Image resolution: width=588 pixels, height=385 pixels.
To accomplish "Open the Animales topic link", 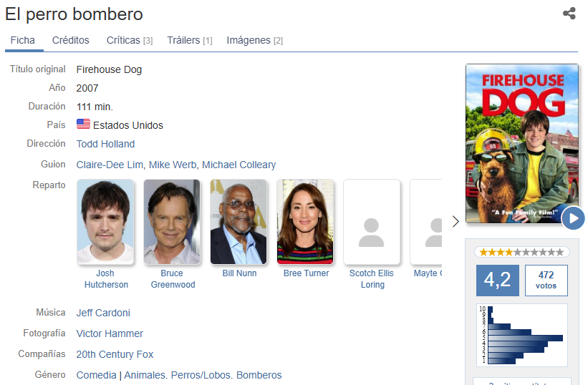I will (x=146, y=375).
